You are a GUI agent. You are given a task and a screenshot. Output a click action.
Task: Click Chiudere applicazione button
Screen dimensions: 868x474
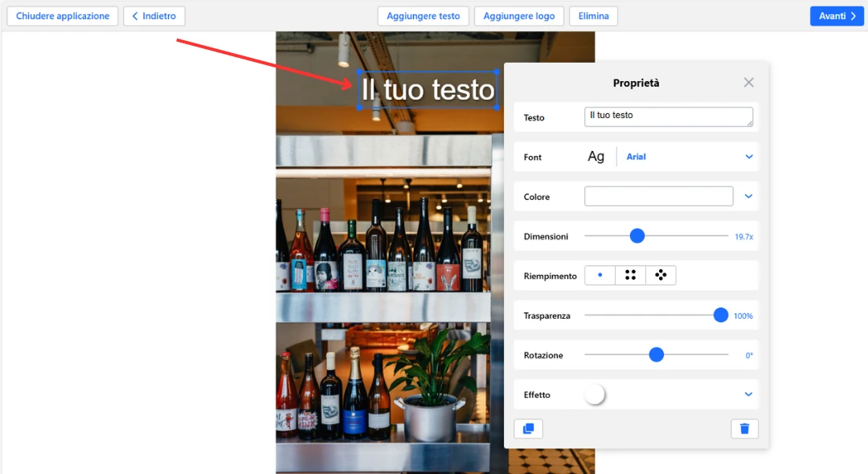[63, 16]
